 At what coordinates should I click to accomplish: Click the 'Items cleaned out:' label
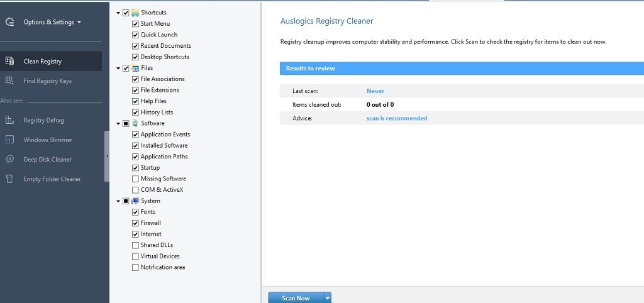[x=317, y=105]
